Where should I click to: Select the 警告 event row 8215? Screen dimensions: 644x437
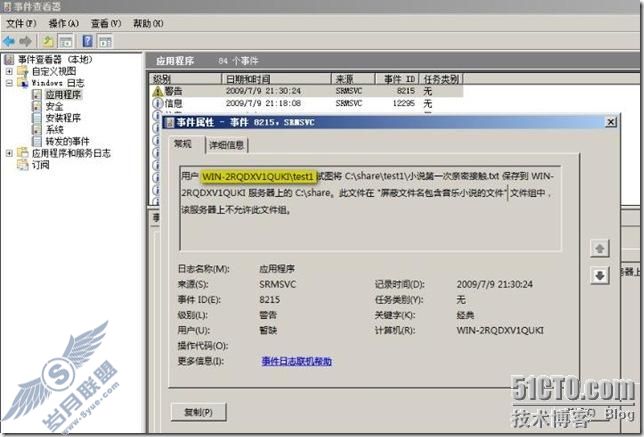pos(307,91)
